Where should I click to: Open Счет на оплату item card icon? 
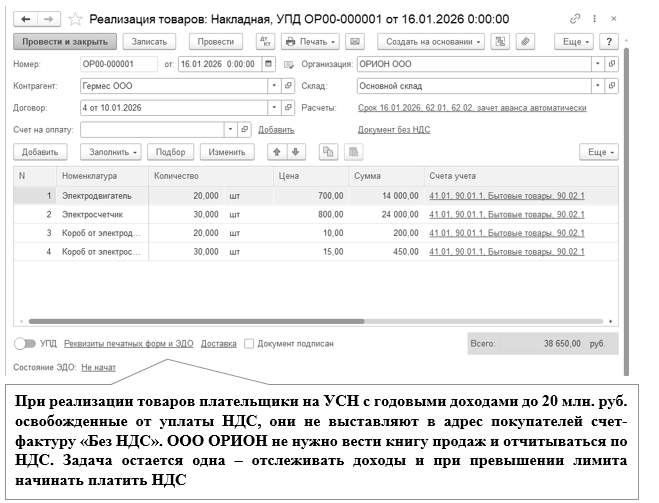pos(244,129)
